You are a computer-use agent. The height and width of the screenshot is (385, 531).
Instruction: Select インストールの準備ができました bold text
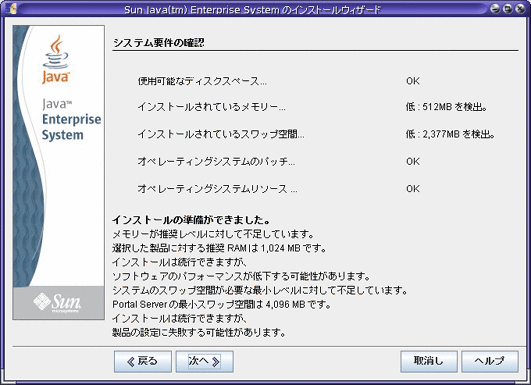pos(191,220)
